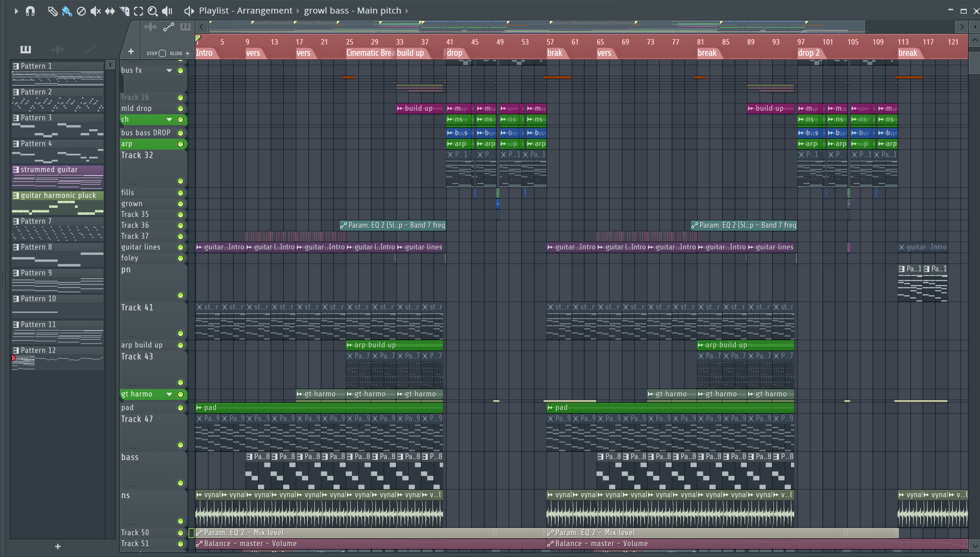Show audio clips in picker panel
Image resolution: width=980 pixels, height=557 pixels.
point(58,49)
